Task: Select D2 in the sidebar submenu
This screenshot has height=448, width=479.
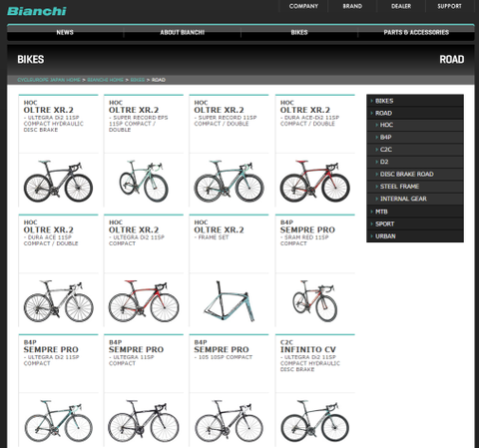Action: pos(415,162)
